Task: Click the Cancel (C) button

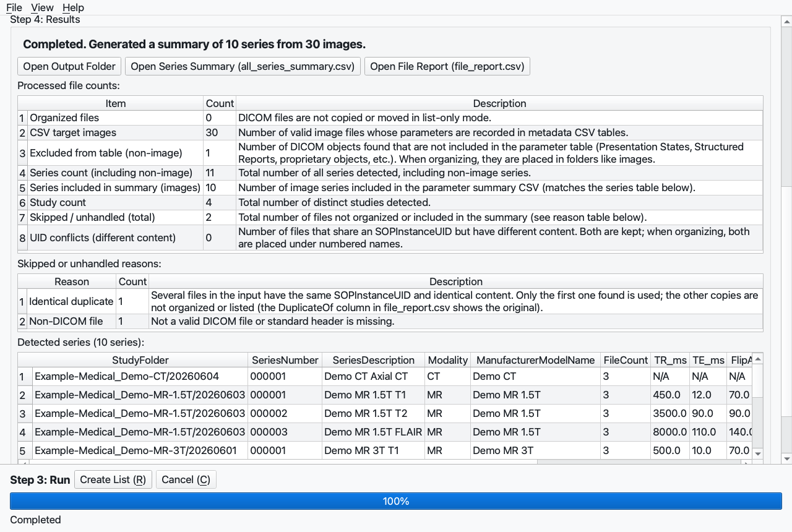Action: click(186, 479)
